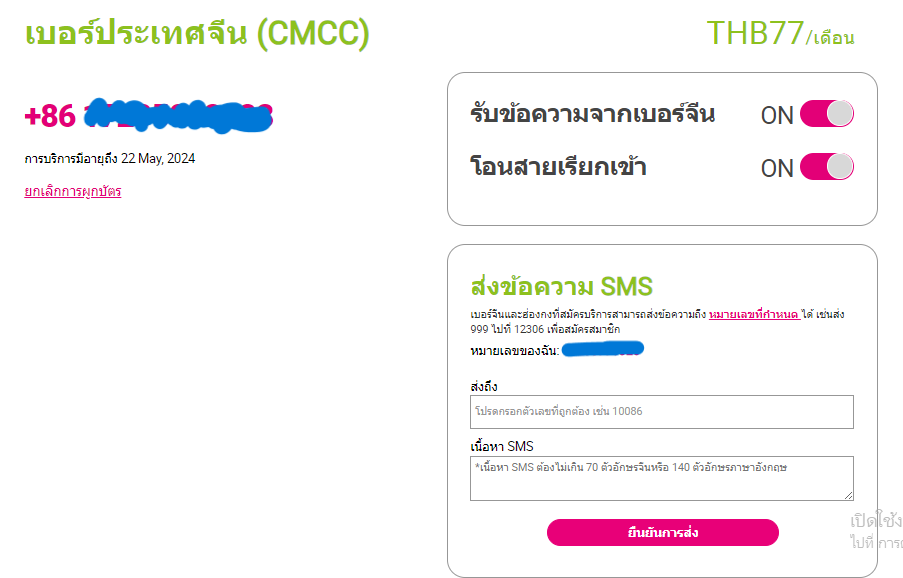Click the SMS text area resize handle
This screenshot has height=578, width=903.
point(848,494)
